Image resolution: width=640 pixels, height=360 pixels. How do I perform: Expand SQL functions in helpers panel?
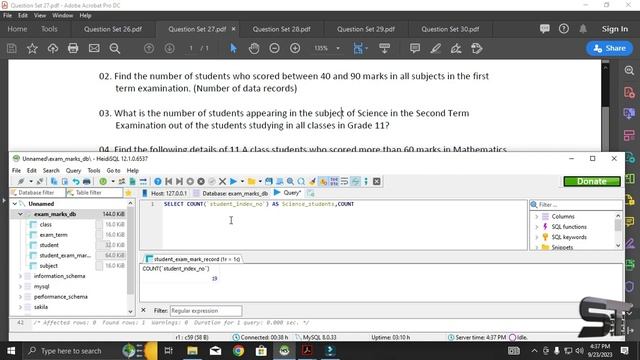[x=537, y=227]
